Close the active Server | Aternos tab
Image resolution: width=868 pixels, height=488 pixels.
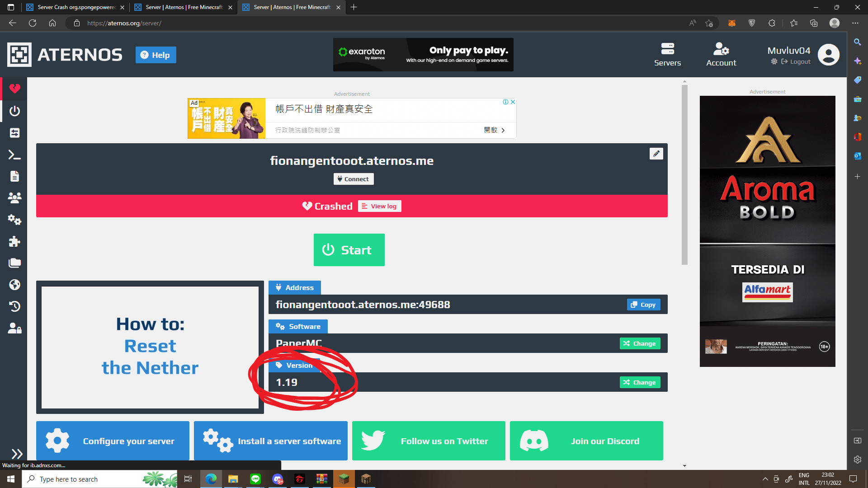338,7
